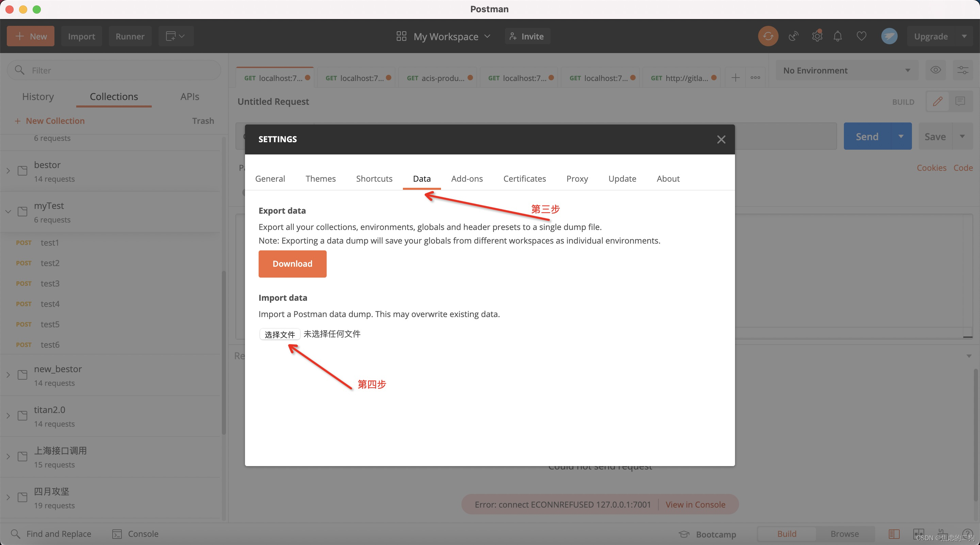
Task: Switch to Build mode toggle
Action: coord(786,533)
